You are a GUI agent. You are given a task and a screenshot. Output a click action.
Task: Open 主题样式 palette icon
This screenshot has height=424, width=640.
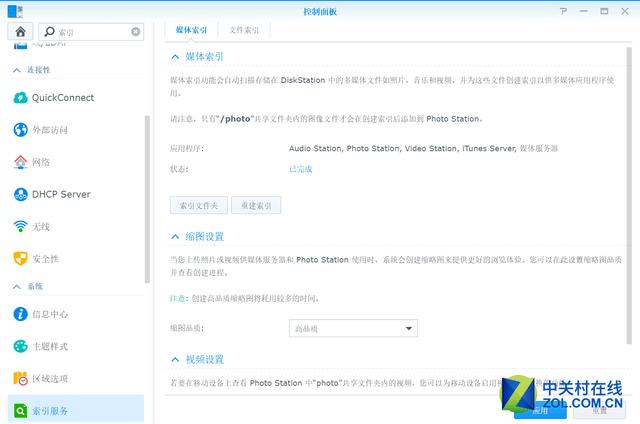[20, 346]
